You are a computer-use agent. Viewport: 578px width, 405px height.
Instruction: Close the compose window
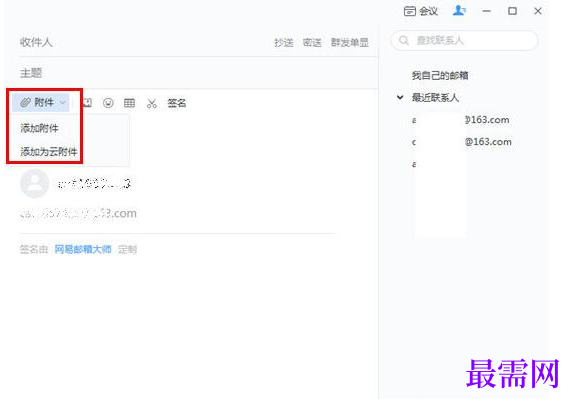tap(538, 11)
